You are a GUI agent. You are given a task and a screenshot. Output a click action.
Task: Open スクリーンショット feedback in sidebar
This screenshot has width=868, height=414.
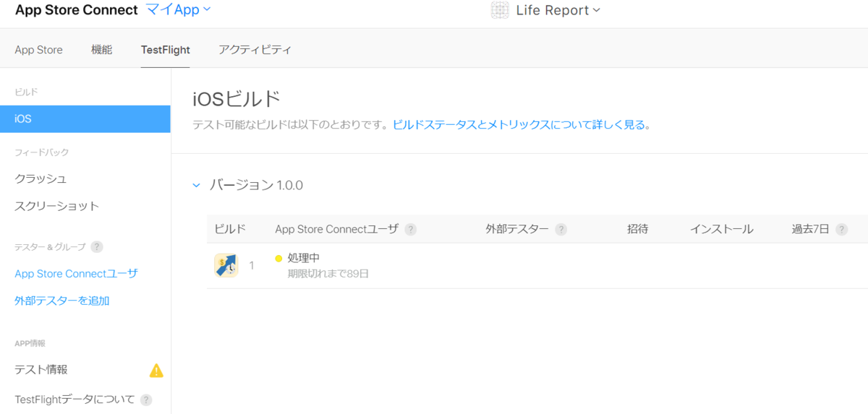click(56, 206)
